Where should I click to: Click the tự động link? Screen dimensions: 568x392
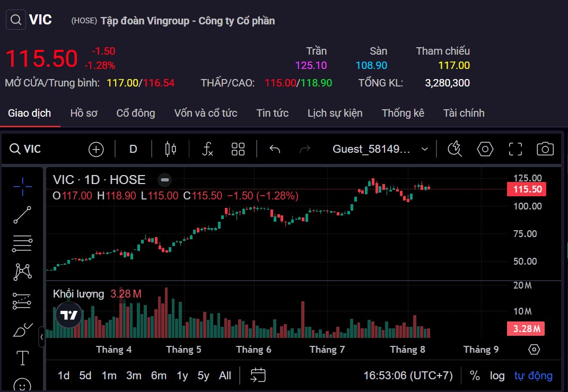point(533,375)
